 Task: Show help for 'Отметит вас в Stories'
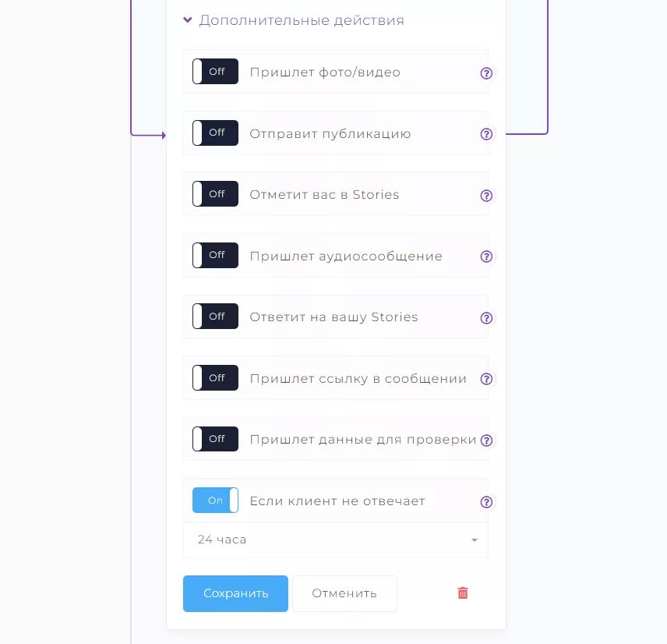click(x=486, y=196)
